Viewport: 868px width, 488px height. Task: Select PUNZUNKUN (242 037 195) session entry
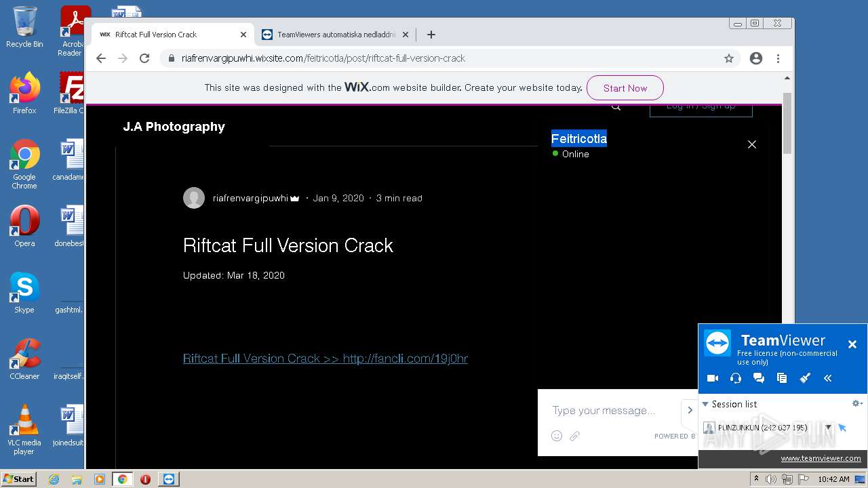pyautogui.click(x=762, y=428)
